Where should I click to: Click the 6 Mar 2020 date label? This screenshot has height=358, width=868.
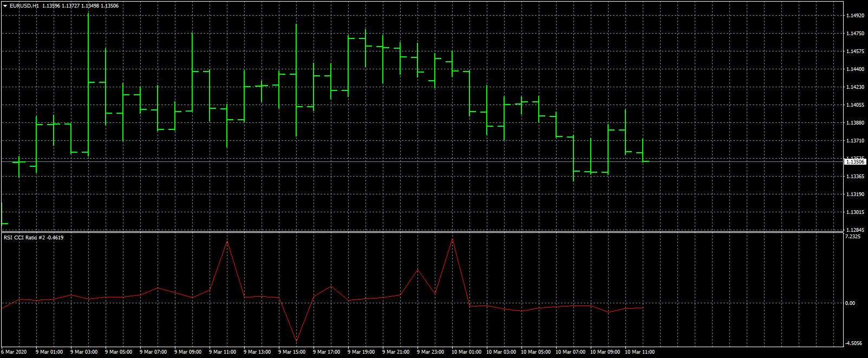[13, 352]
